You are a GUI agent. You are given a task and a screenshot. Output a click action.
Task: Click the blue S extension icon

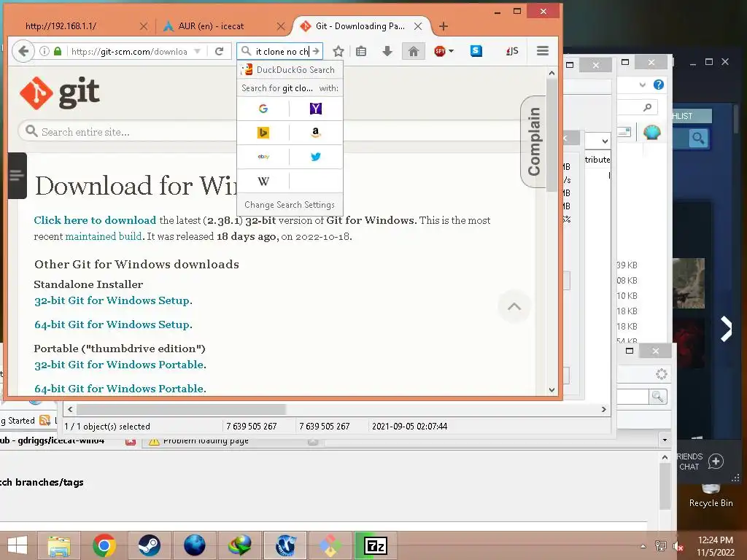(476, 51)
